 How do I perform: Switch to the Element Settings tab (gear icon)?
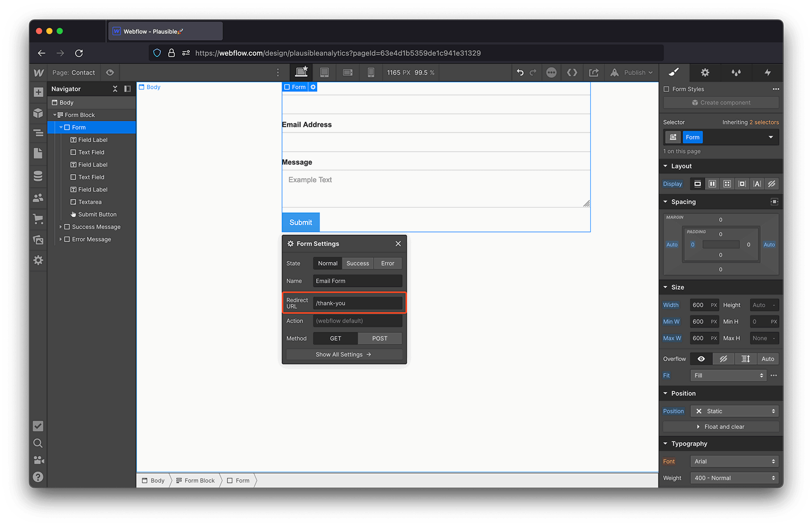click(x=705, y=72)
